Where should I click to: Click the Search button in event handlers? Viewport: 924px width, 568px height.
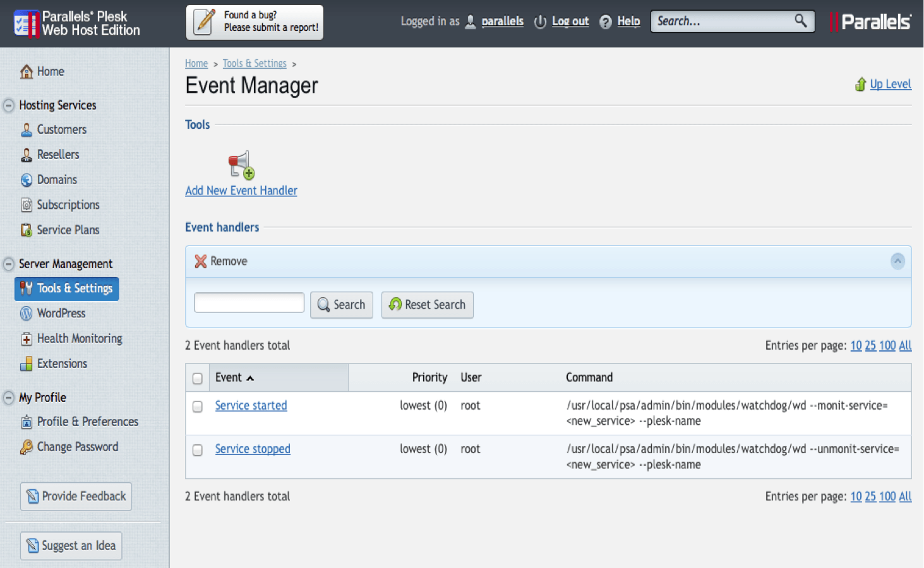point(342,305)
